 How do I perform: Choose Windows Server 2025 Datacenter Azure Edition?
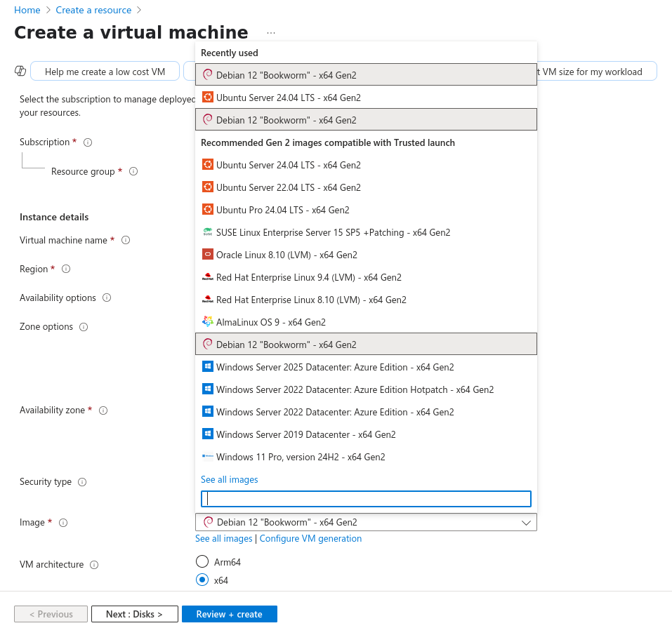pyautogui.click(x=334, y=367)
